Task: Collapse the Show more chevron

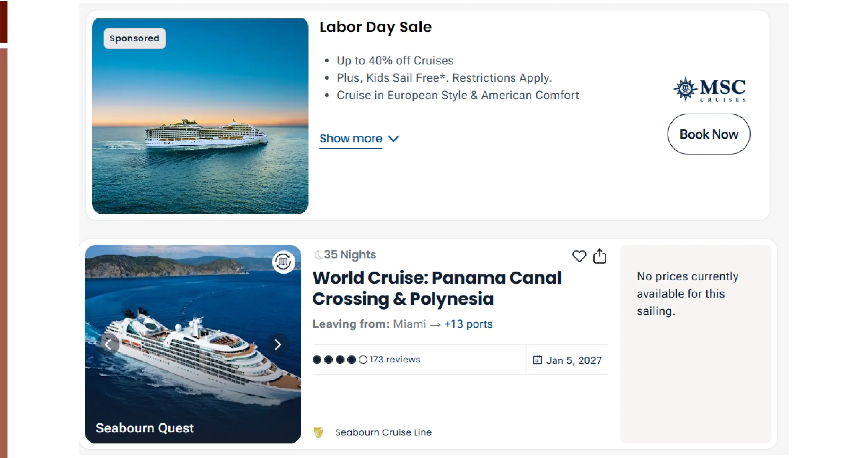Action: (x=394, y=139)
